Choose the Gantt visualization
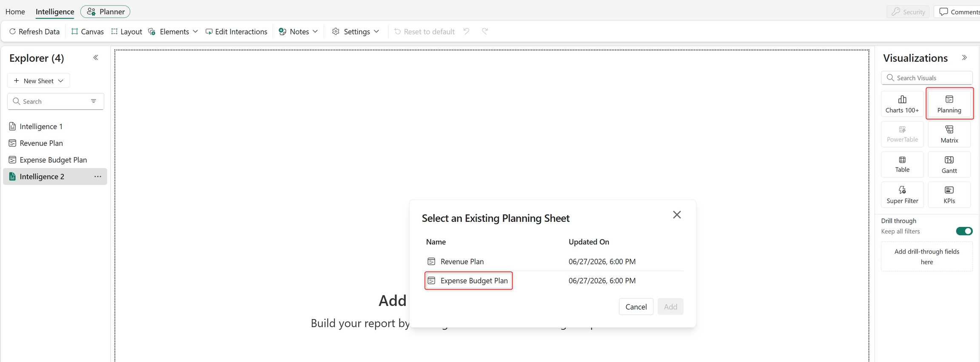The image size is (980, 362). coord(949,164)
